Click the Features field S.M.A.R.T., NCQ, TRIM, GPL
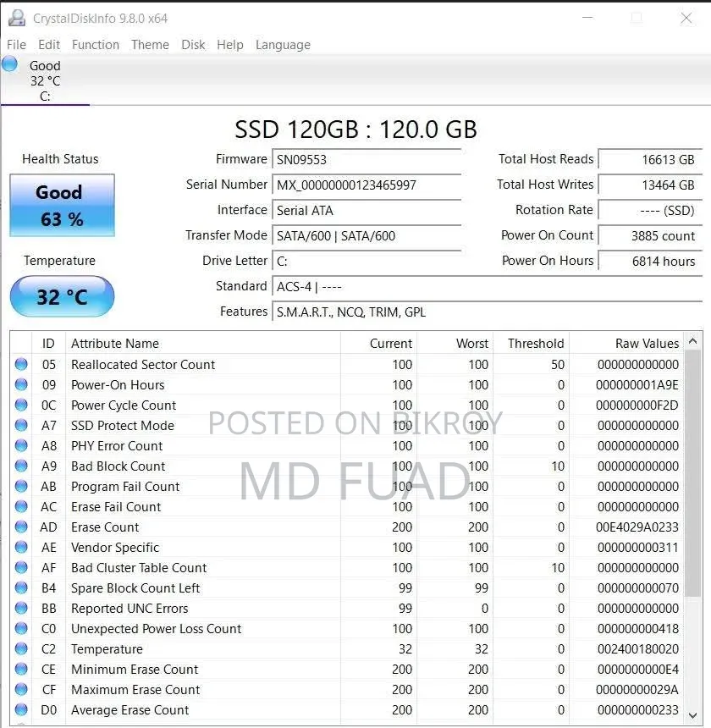The height and width of the screenshot is (728, 711). tap(488, 312)
